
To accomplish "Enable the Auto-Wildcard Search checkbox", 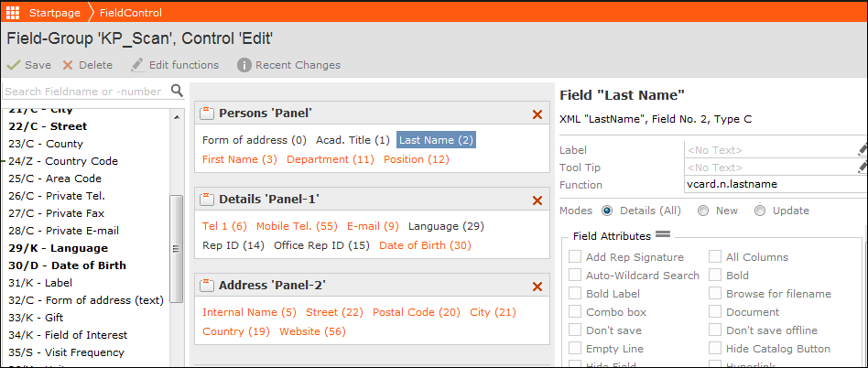I will pos(575,275).
